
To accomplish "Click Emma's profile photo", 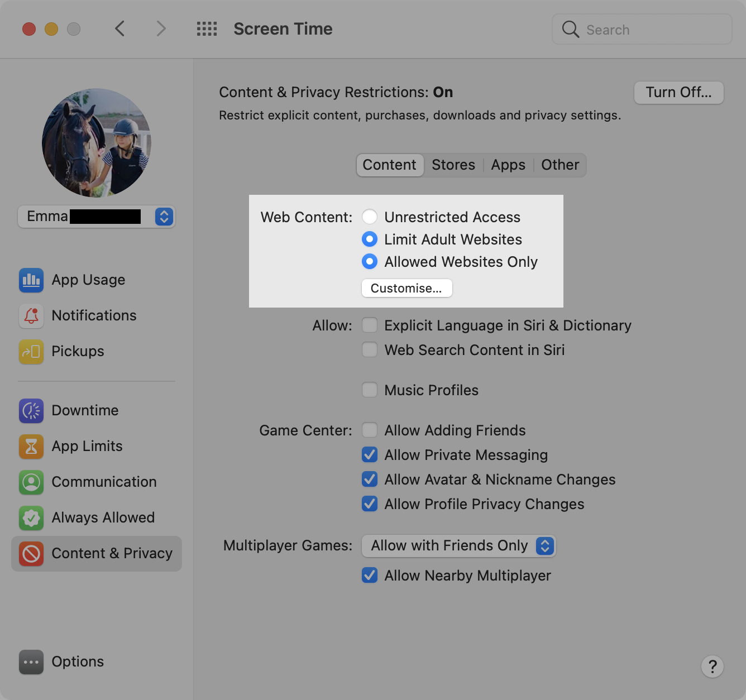I will point(97,143).
